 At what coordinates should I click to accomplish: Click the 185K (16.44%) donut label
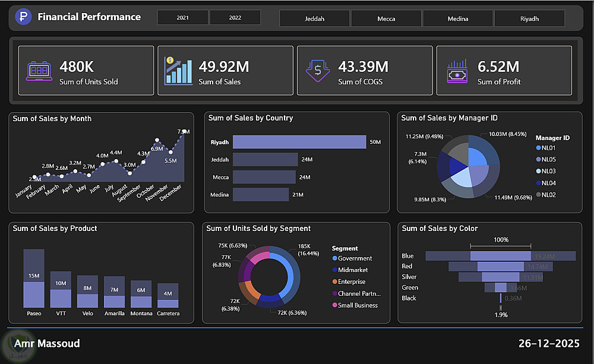click(308, 249)
